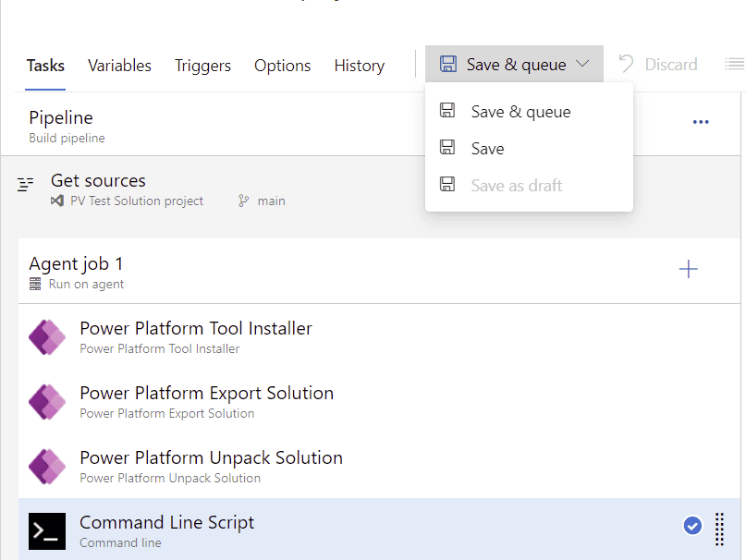Click the Power Platform Export Solution purple icon
Image resolution: width=746 pixels, height=560 pixels.
pos(47,402)
